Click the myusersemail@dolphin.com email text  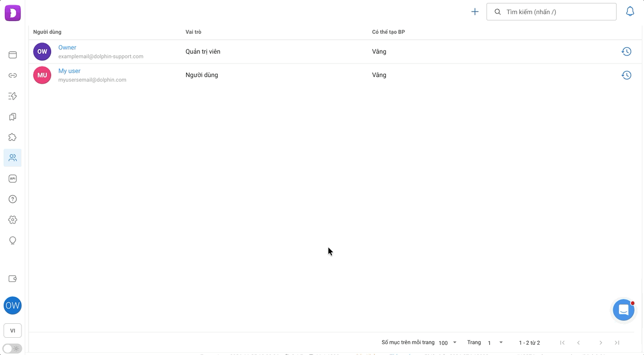tap(92, 80)
